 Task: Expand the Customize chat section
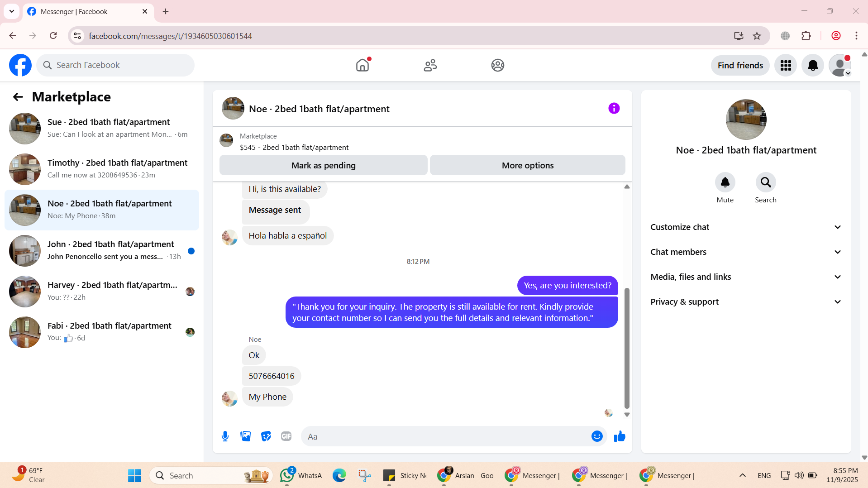point(746,227)
